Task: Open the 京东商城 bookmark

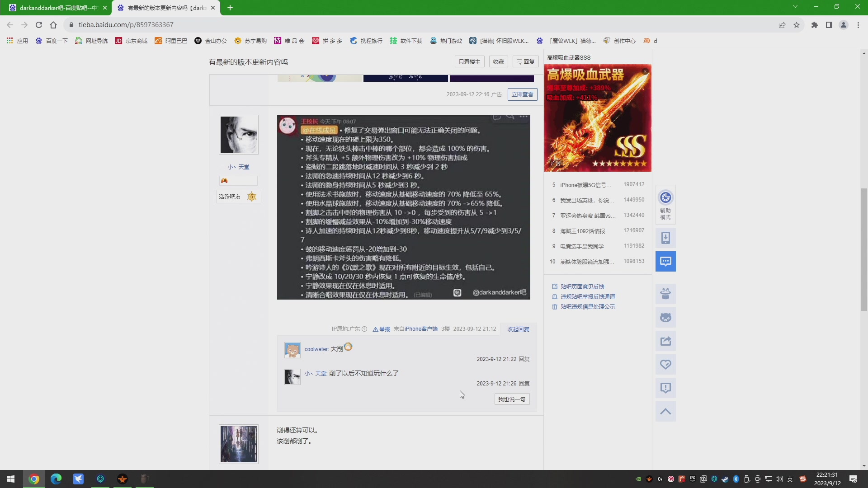Action: point(131,41)
